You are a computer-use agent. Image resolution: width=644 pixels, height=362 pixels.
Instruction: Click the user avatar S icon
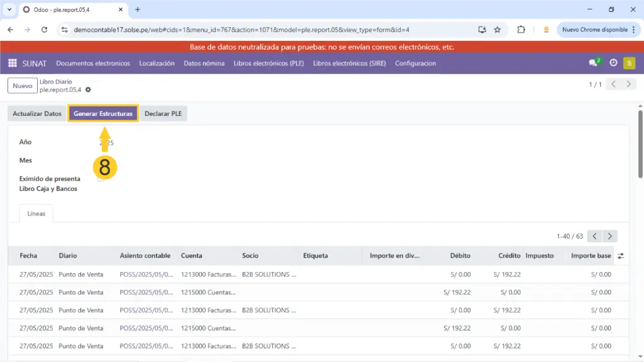(629, 63)
